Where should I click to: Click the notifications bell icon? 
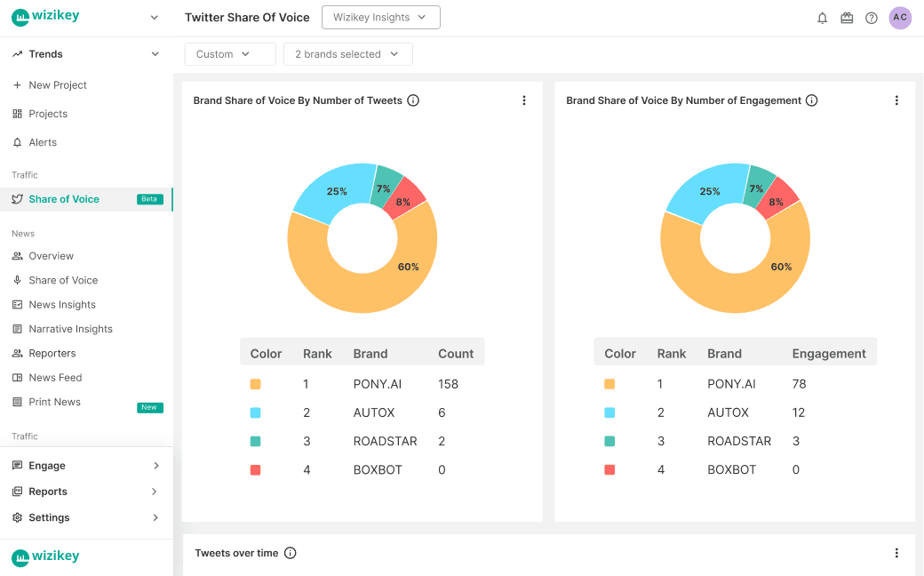pyautogui.click(x=822, y=18)
